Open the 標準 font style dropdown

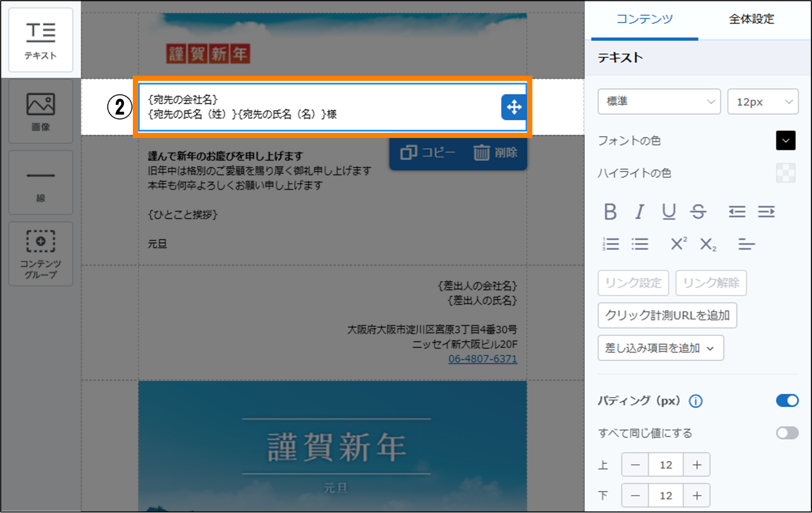coord(659,102)
